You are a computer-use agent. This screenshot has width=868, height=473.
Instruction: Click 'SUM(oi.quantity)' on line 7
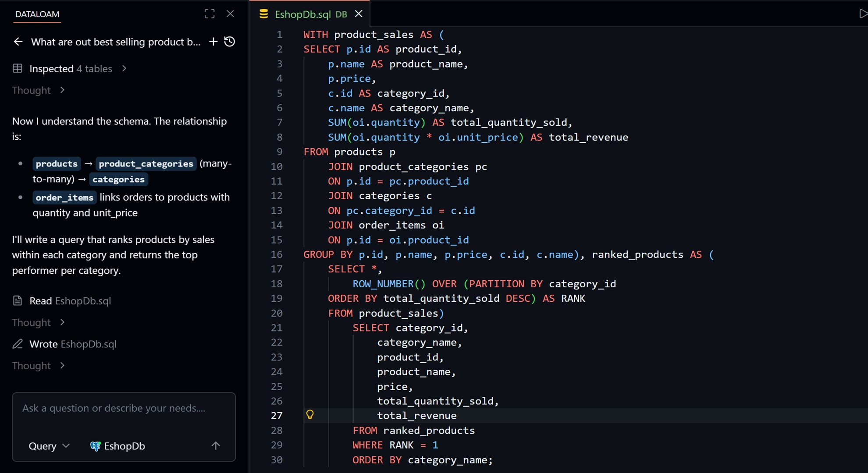tap(377, 123)
